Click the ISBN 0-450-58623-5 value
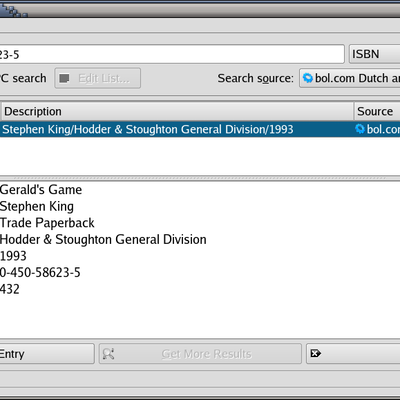The image size is (400, 400). [40, 273]
